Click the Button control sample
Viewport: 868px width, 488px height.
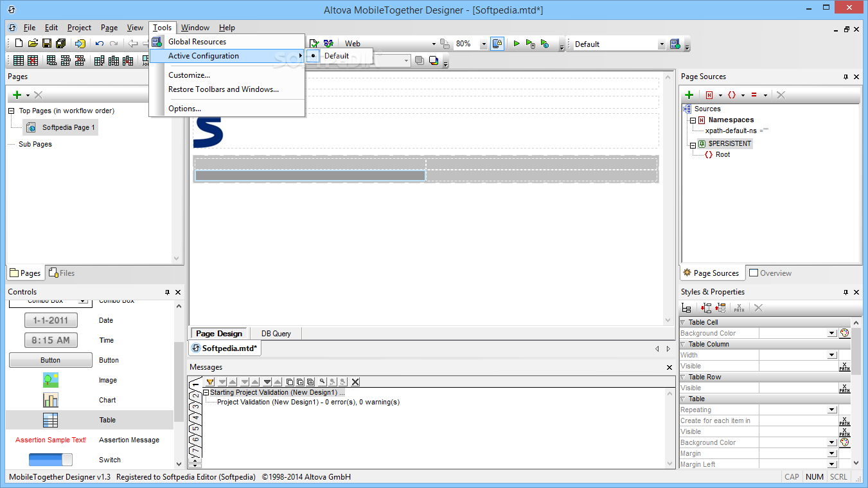51,360
